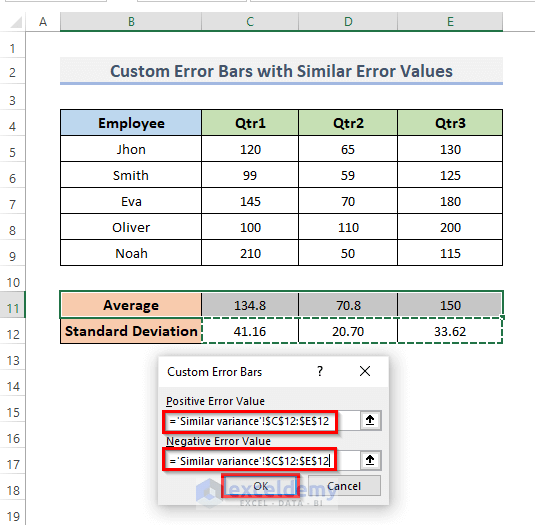
Task: Select the Qtr3 header cell
Action: tap(450, 123)
